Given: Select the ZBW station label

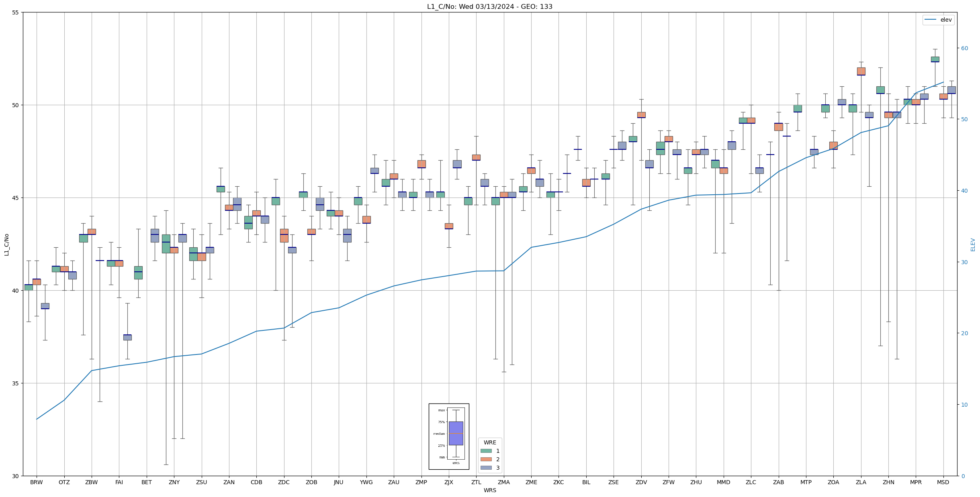Looking at the screenshot, I should tap(92, 483).
